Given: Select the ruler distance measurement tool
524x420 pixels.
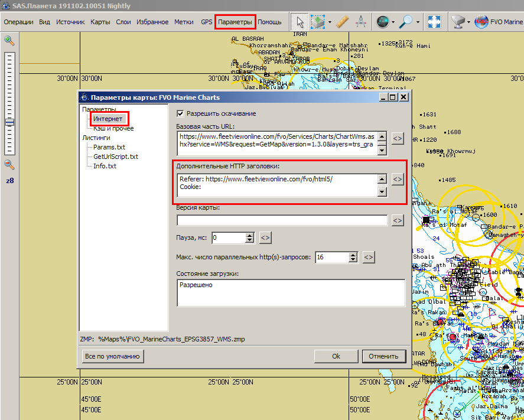Looking at the screenshot, I should 343,22.
